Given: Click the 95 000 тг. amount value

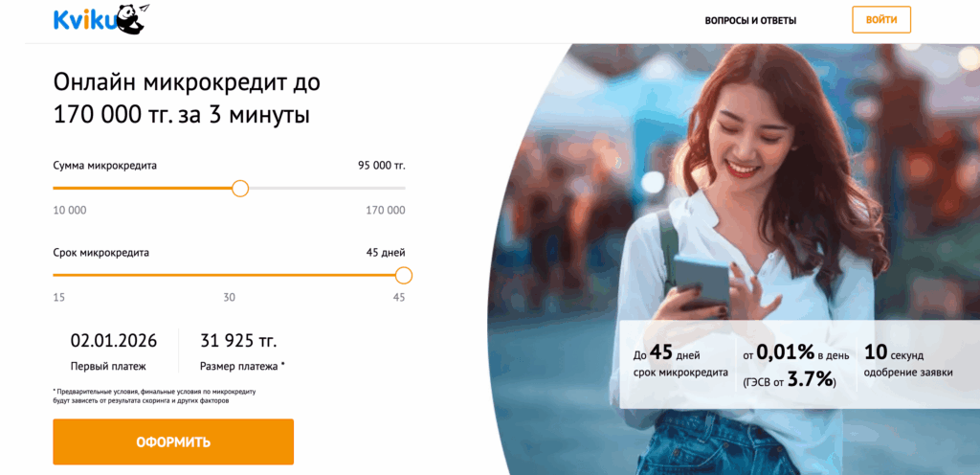Looking at the screenshot, I should (381, 166).
